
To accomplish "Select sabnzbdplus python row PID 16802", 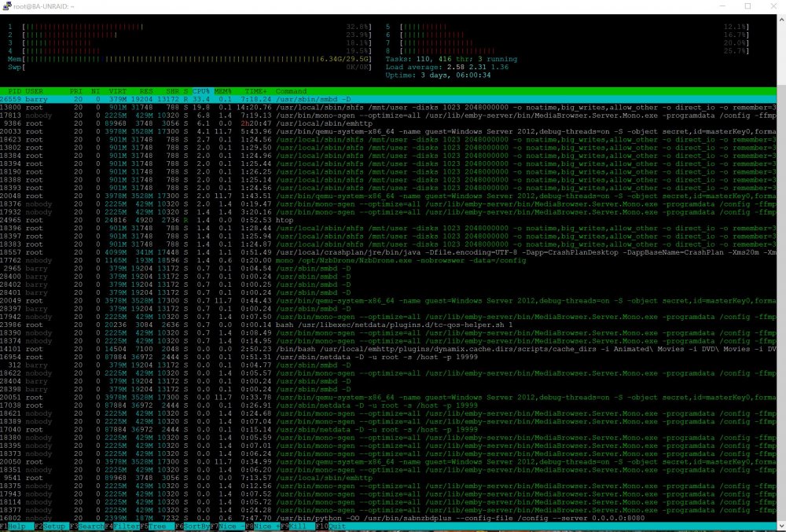I will (x=388, y=518).
